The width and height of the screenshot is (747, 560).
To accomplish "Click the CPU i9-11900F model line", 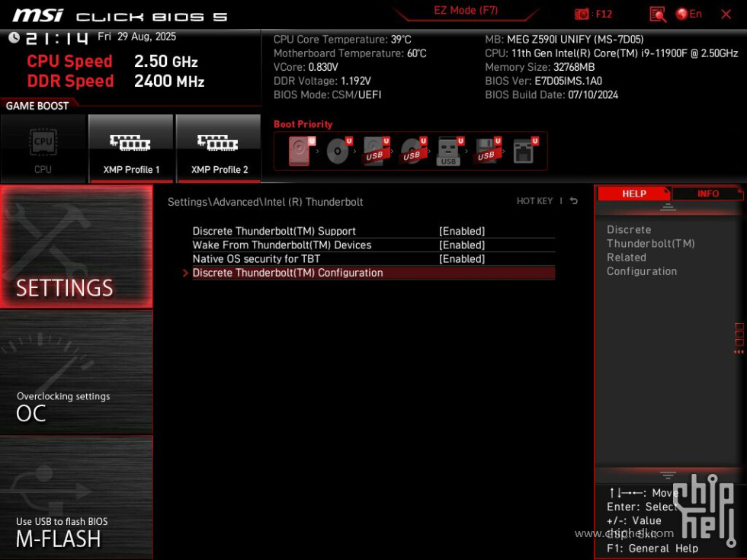I will click(x=611, y=53).
